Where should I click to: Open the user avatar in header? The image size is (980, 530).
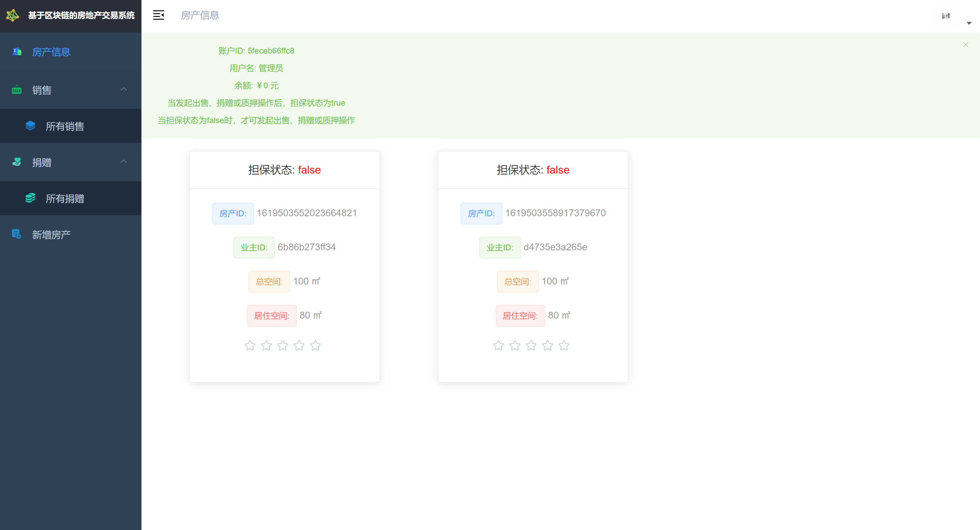(x=946, y=16)
